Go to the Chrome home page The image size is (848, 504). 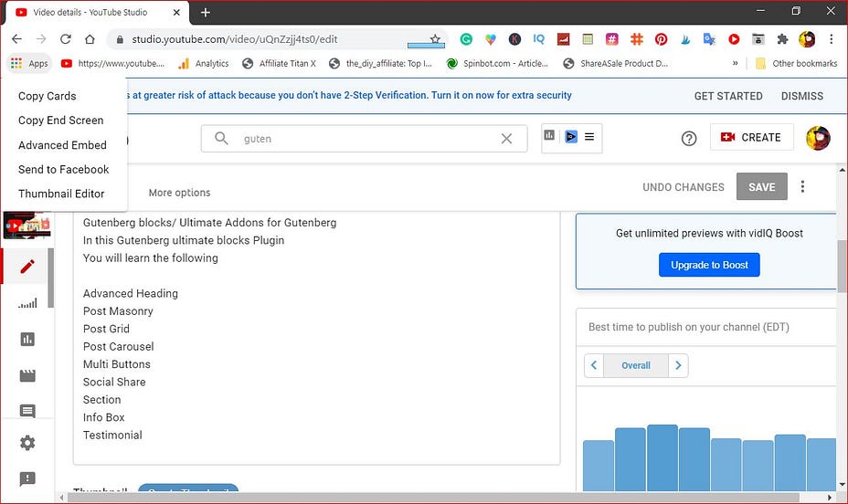[x=90, y=39]
